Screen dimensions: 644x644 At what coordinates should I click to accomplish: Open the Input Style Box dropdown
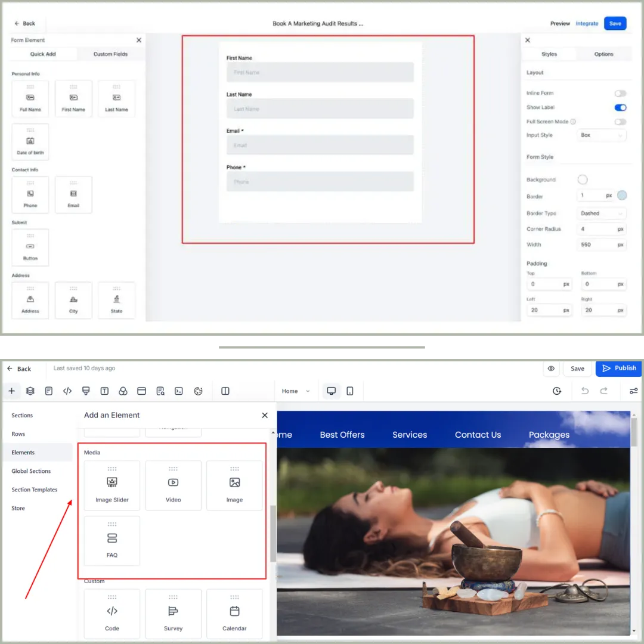pos(602,135)
